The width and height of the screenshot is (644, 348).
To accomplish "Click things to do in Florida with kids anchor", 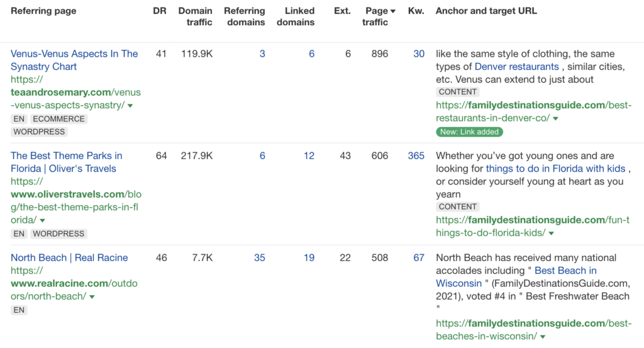I will (x=555, y=169).
